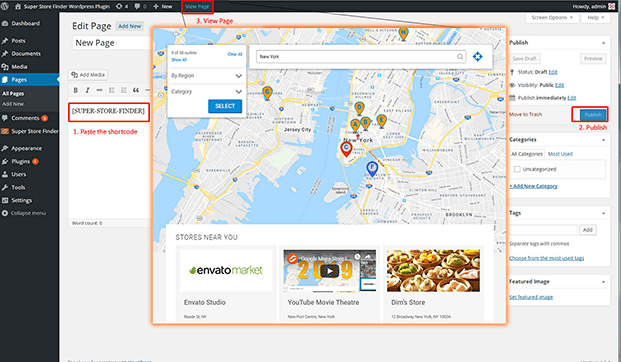621x362 pixels.
Task: Open the Screen Options dropdown
Action: click(x=552, y=18)
